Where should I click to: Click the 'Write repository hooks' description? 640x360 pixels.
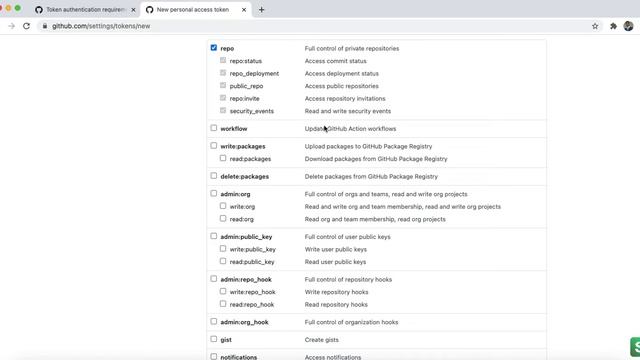[336, 292]
